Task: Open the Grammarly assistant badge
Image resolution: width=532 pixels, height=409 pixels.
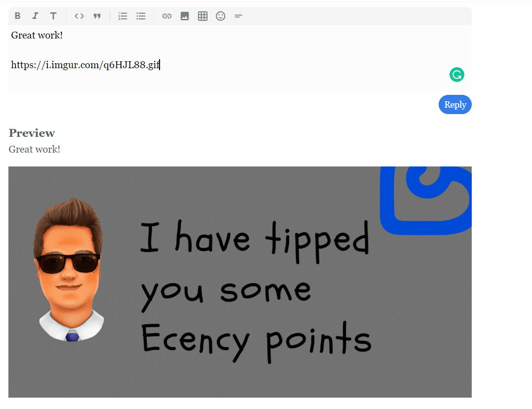Action: (457, 75)
